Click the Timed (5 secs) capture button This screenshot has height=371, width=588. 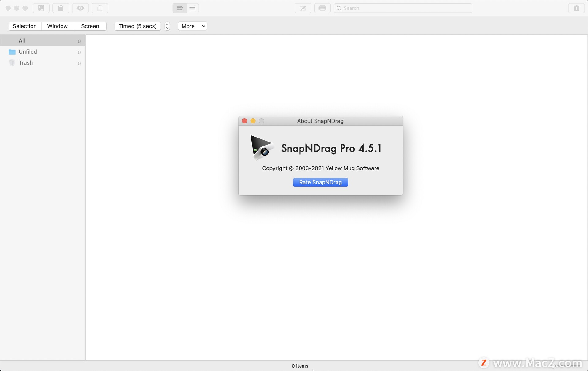138,26
